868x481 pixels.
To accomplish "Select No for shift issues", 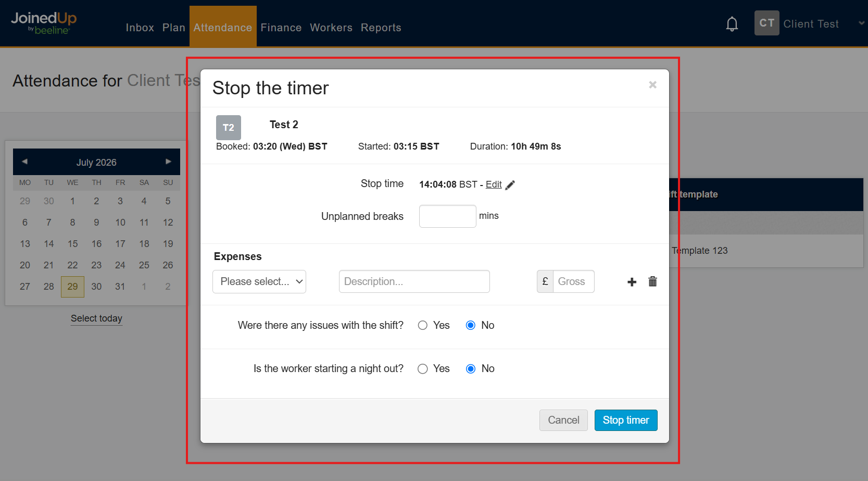I will (471, 325).
